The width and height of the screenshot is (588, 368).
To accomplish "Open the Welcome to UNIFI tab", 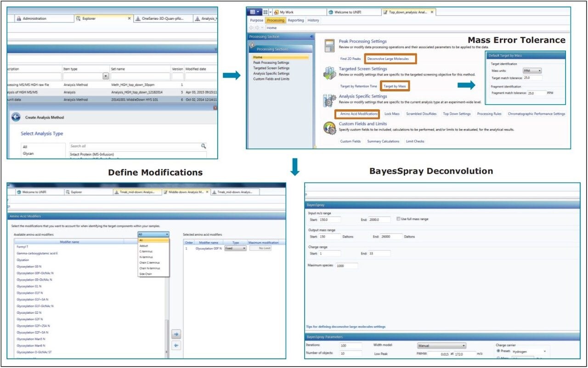I will point(349,12).
